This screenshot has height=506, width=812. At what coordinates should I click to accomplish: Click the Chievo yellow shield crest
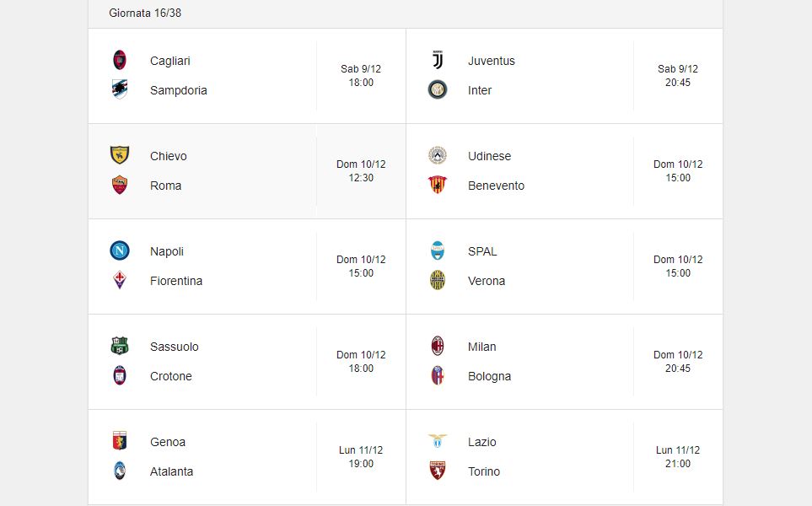click(120, 155)
